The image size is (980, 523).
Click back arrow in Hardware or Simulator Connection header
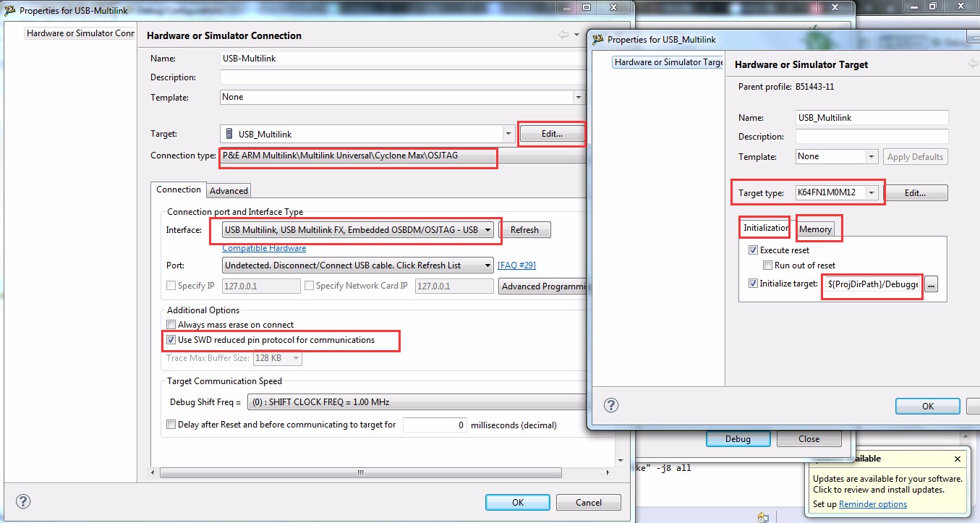click(563, 35)
